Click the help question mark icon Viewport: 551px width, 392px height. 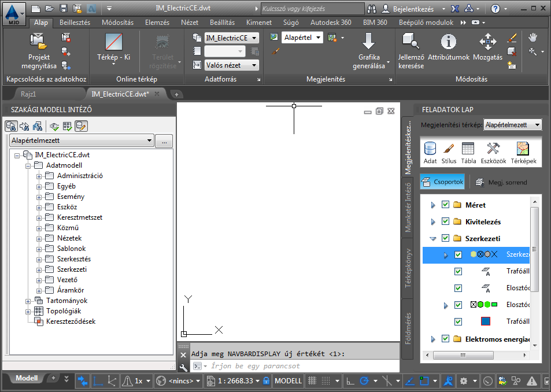(x=495, y=9)
